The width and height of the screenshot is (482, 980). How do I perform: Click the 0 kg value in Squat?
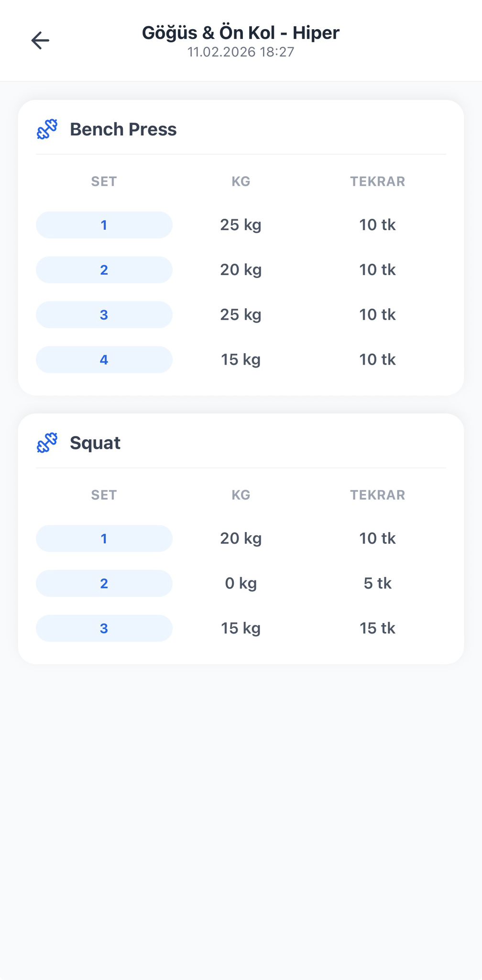[x=241, y=583]
